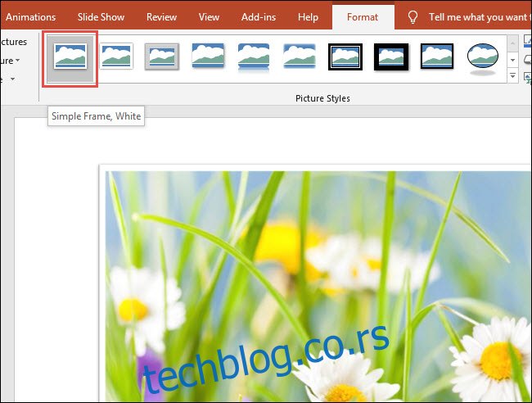532x403 pixels.
Task: Show next row of picture styles
Action: (512, 60)
